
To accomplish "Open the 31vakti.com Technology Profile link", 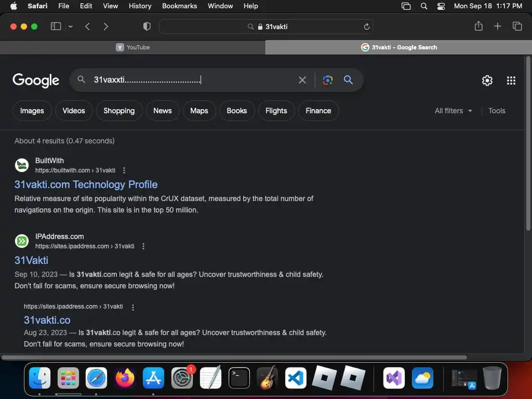I will coord(86,184).
